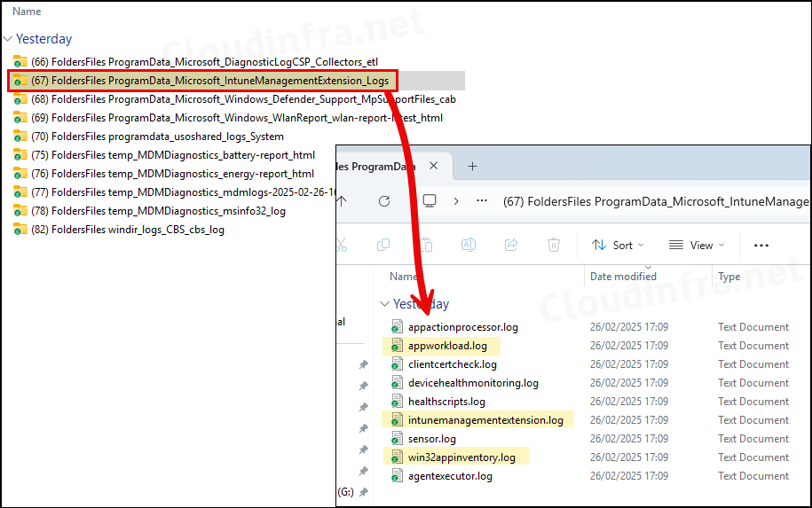Click the sensor.log file icon
Screen dimensions: 812x508
tap(397, 438)
